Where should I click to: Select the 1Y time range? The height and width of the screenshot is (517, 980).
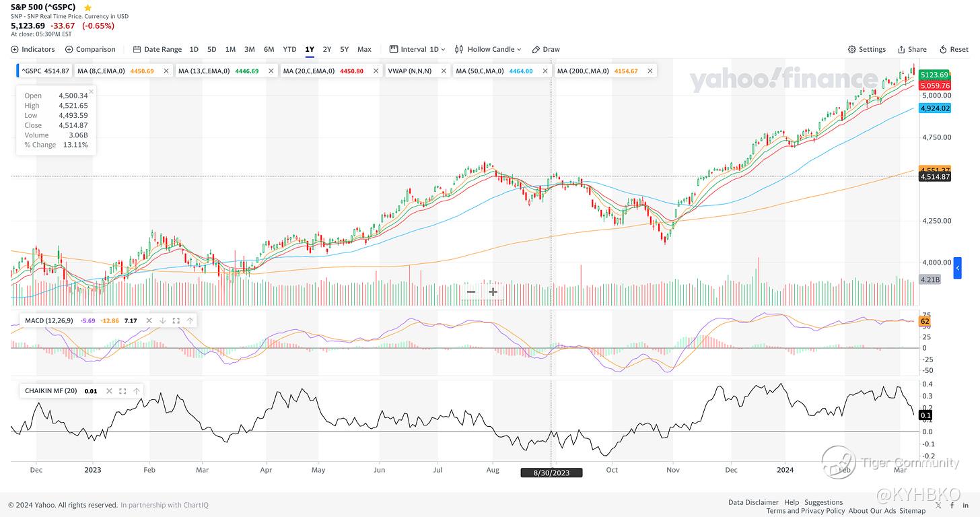coord(310,49)
